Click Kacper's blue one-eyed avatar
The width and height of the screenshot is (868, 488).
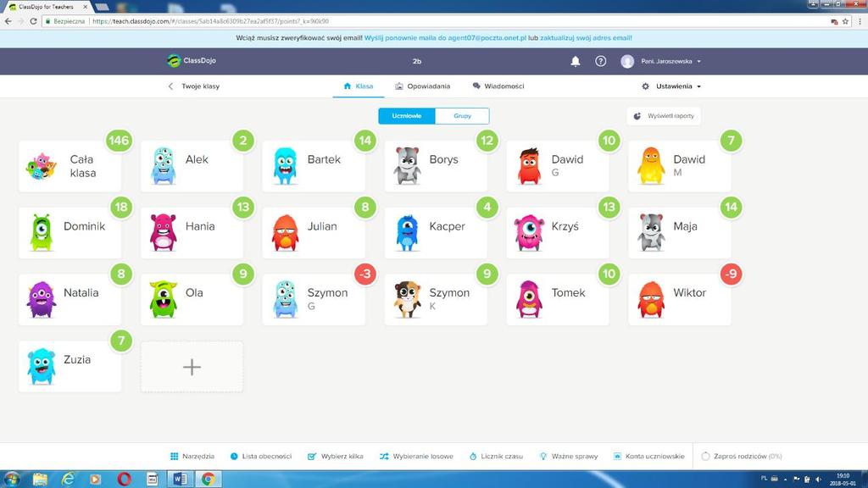407,232
